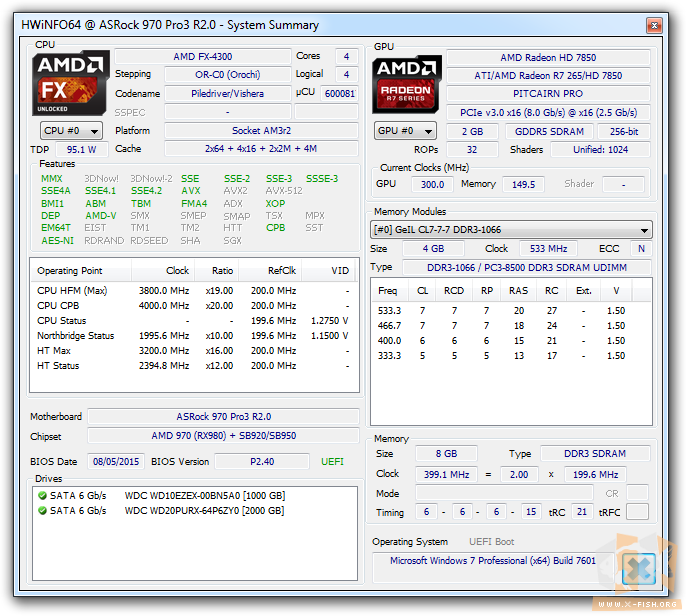
Task: Click the Socket AM3r2 platform field
Action: (x=261, y=131)
